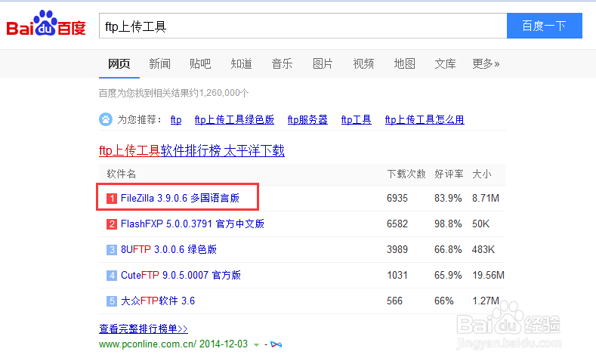Click the 下载次数 column header
The width and height of the screenshot is (596, 364).
point(406,174)
